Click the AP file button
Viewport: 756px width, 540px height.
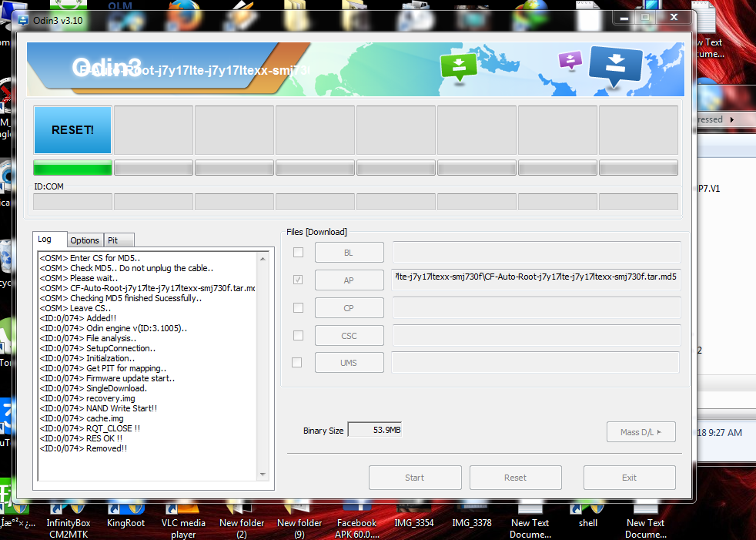[349, 280]
